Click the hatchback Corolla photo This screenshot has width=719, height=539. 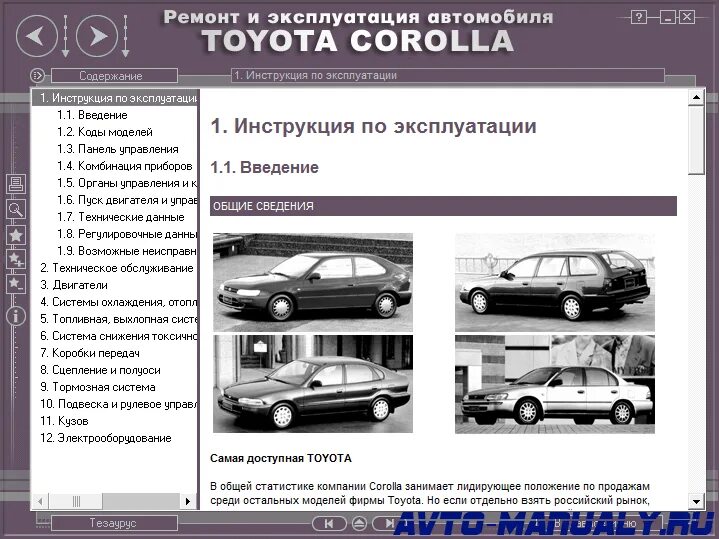313,282
